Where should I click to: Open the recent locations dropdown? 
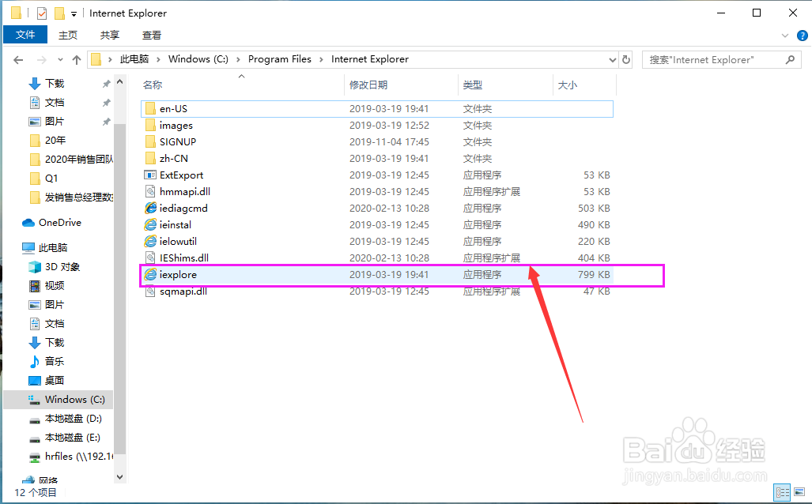(x=60, y=60)
